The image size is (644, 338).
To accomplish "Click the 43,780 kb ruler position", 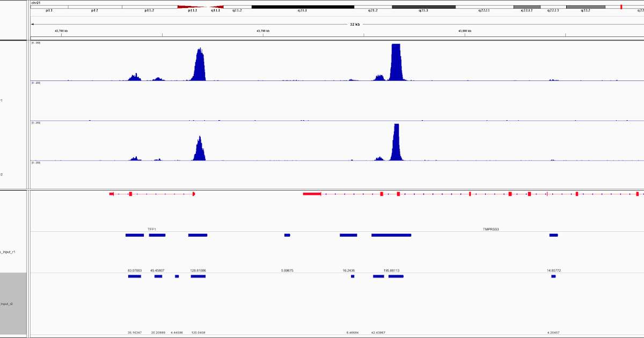I will (x=61, y=31).
